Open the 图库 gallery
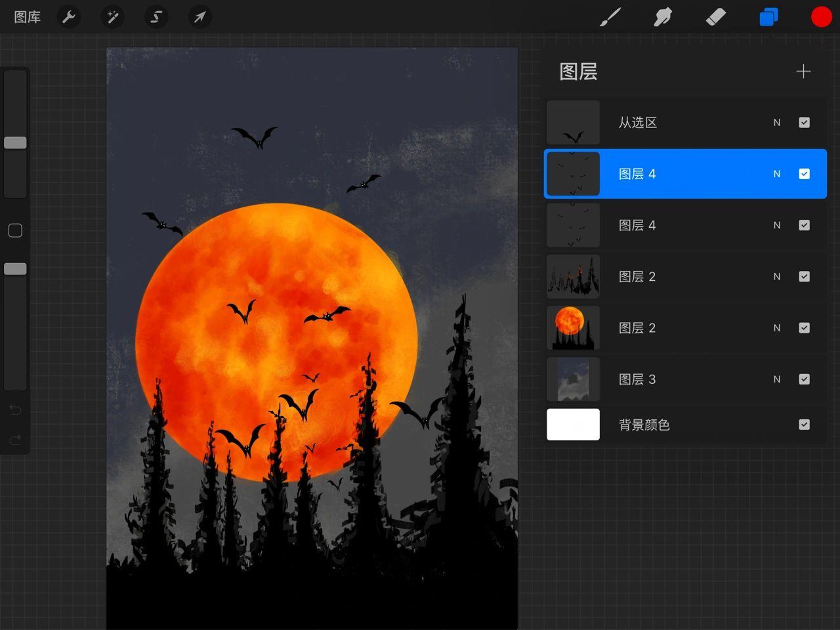Viewport: 840px width, 630px height. (x=27, y=17)
